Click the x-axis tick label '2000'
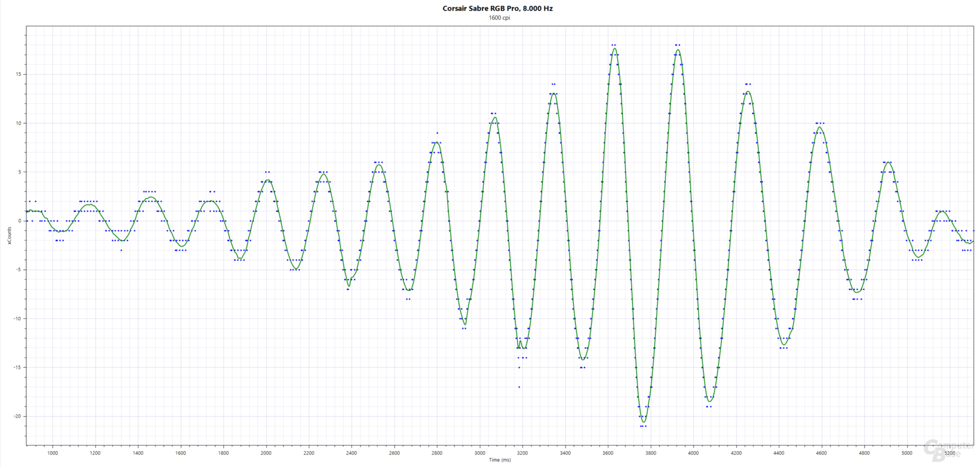 (266, 453)
